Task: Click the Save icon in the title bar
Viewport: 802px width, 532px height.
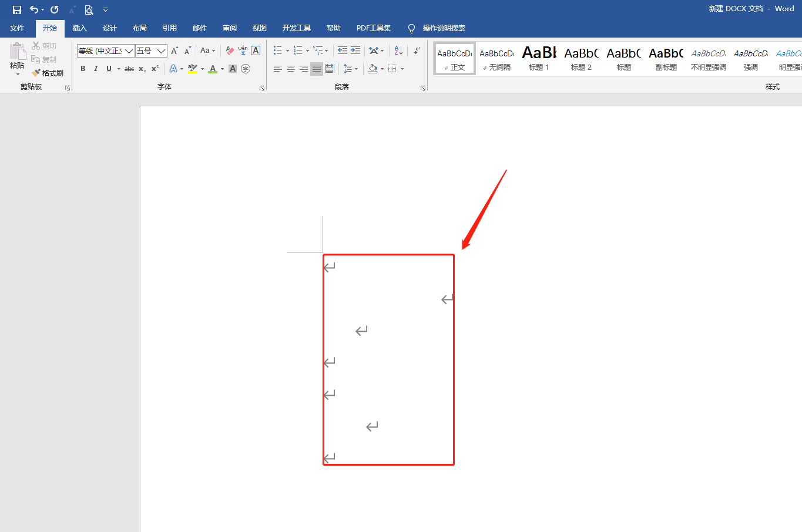Action: click(x=17, y=9)
